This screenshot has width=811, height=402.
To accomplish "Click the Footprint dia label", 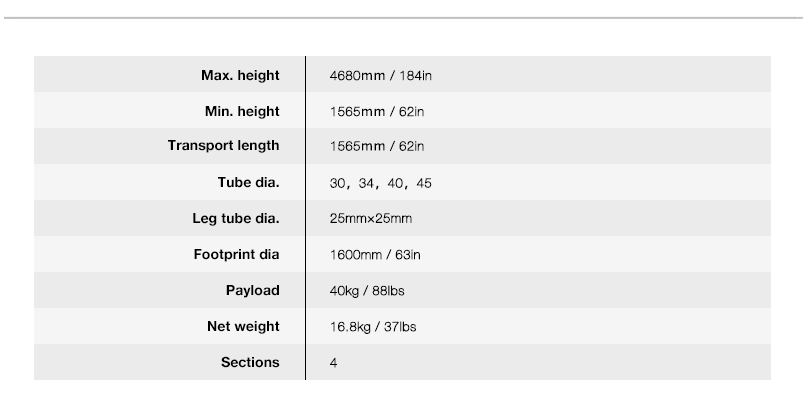I will pyautogui.click(x=236, y=255).
